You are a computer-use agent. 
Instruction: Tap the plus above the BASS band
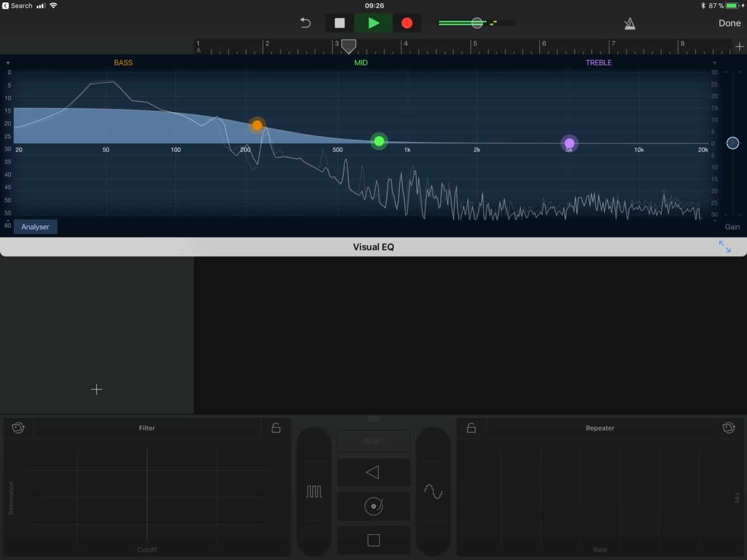[8, 62]
